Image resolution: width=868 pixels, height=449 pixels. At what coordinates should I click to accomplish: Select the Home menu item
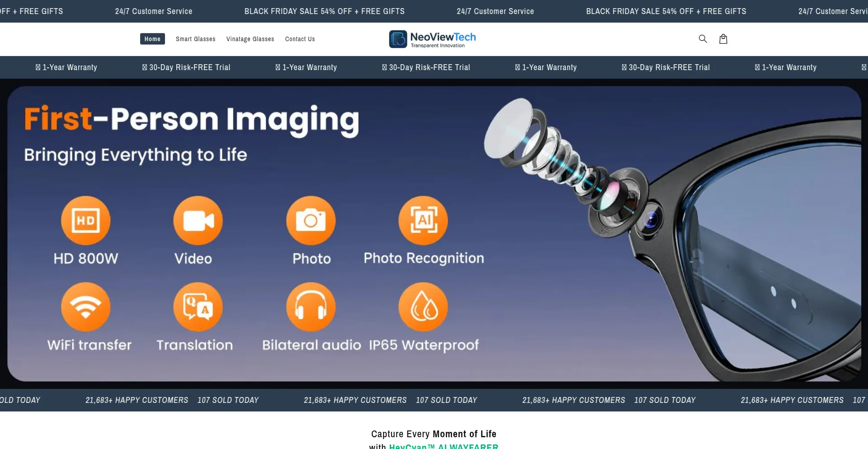152,39
